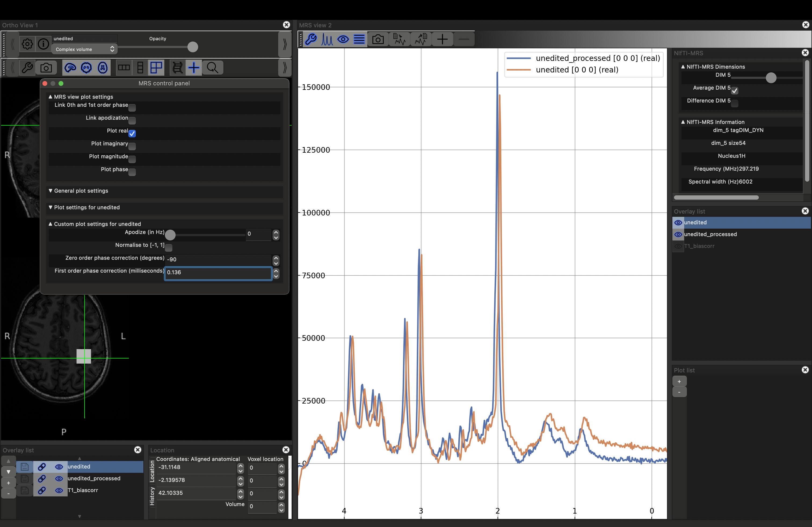The width and height of the screenshot is (812, 527).
Task: Click the plus add-plot icon in MRS toolbar
Action: click(442, 39)
